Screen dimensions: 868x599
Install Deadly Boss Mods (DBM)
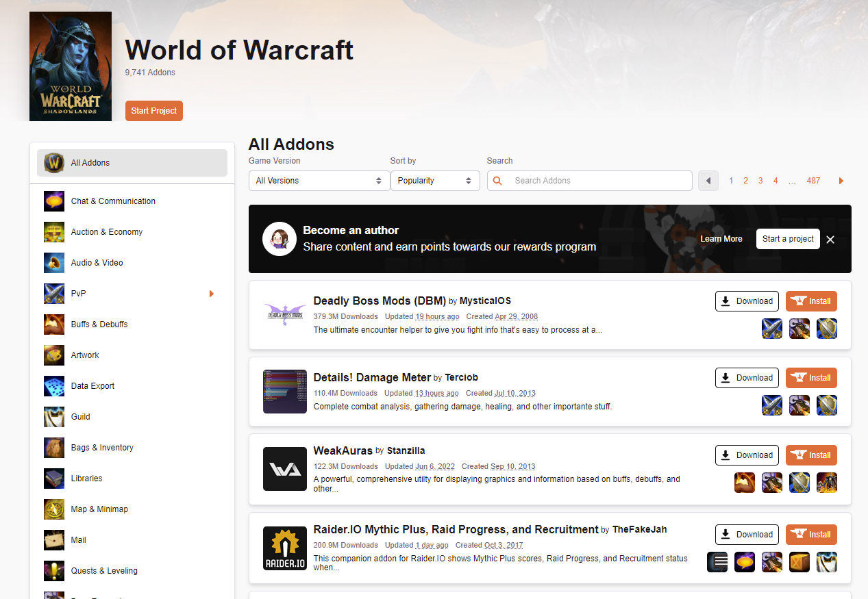tap(811, 301)
